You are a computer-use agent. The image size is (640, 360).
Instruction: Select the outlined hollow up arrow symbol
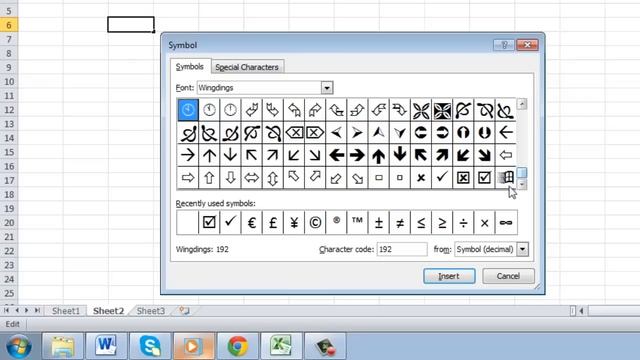pyautogui.click(x=209, y=178)
